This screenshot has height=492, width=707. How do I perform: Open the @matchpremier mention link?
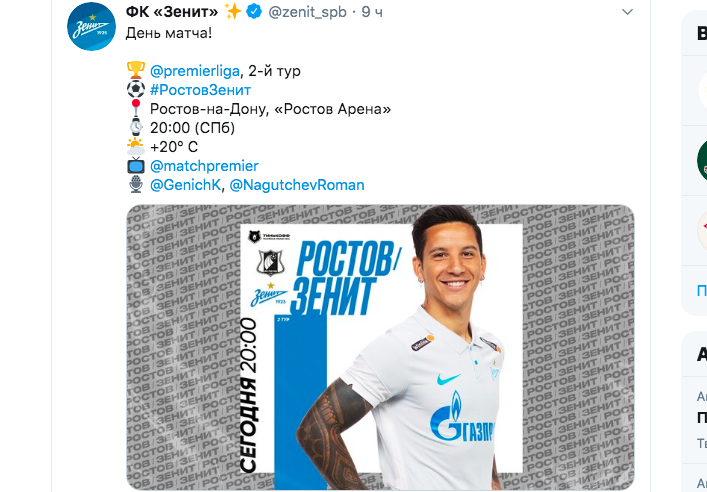(x=204, y=166)
